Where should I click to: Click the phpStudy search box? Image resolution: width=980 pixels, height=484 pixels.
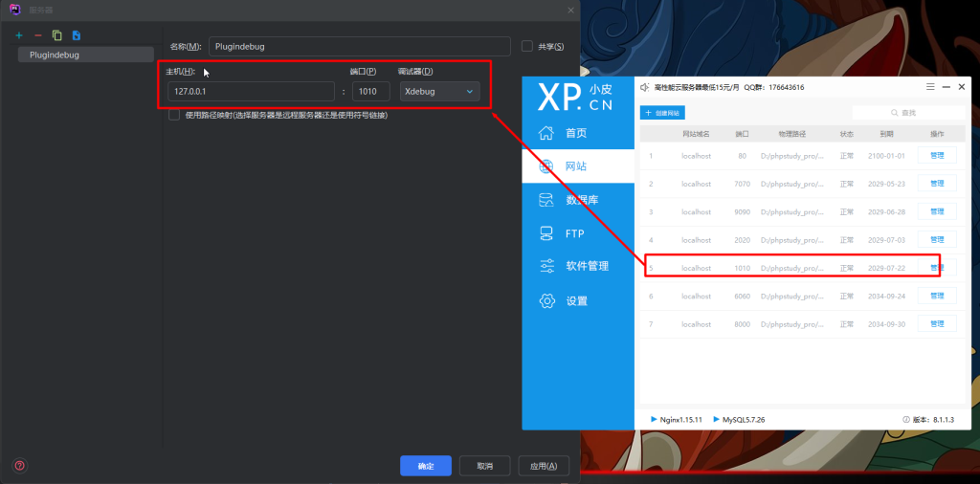pyautogui.click(x=909, y=113)
